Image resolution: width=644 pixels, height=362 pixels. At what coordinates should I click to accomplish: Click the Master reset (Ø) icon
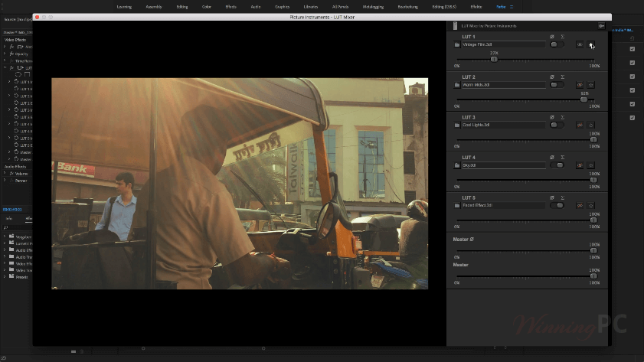click(x=472, y=240)
